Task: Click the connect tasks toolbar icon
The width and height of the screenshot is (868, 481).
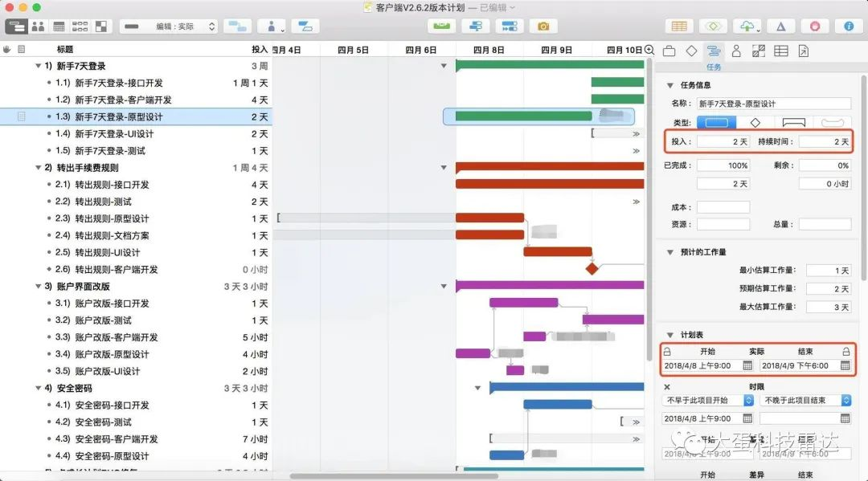Action: point(238,26)
